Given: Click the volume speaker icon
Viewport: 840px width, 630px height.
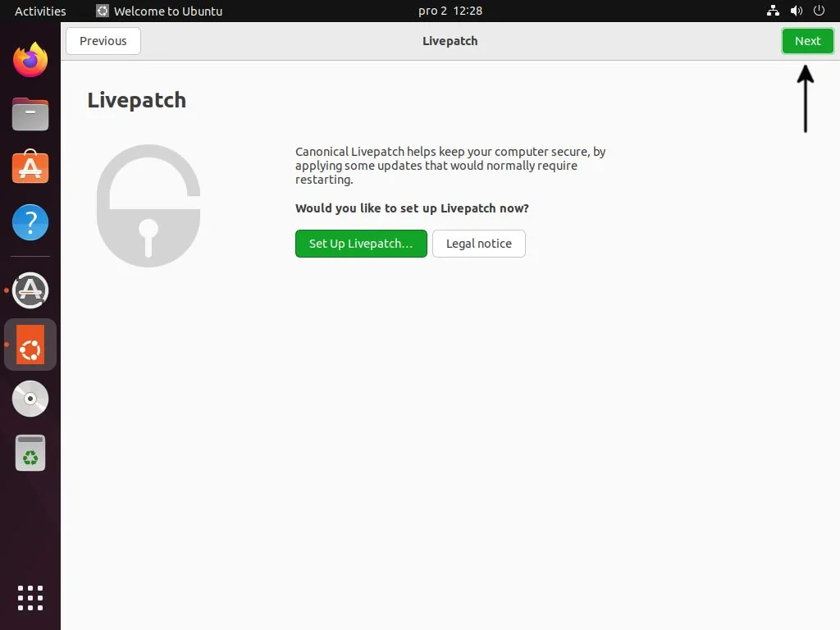Looking at the screenshot, I should (796, 11).
